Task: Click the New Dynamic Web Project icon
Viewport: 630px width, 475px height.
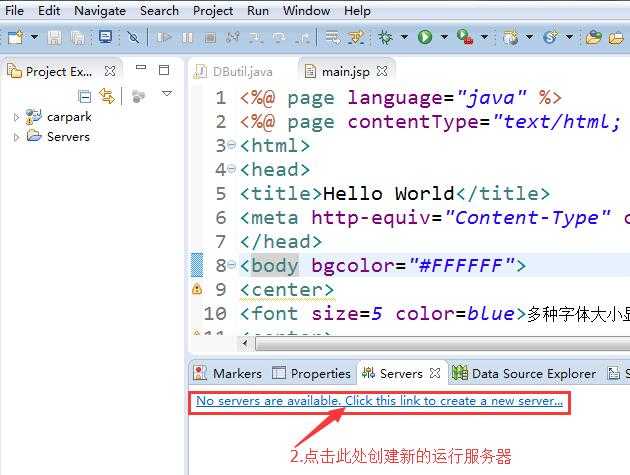Action: coord(511,37)
